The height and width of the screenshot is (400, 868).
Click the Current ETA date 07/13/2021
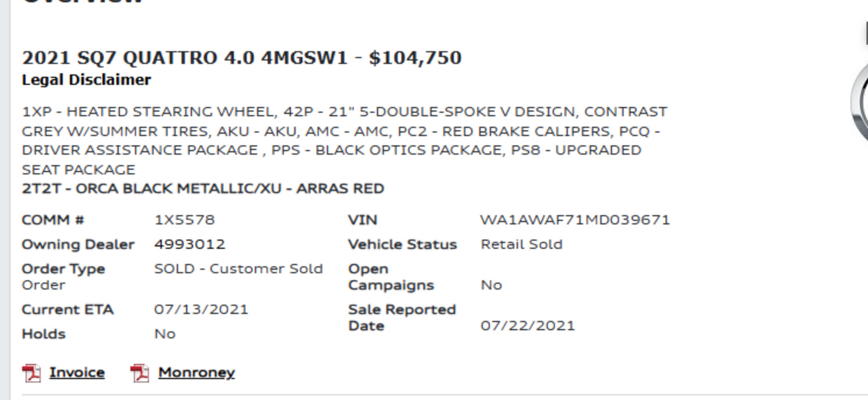click(x=201, y=310)
